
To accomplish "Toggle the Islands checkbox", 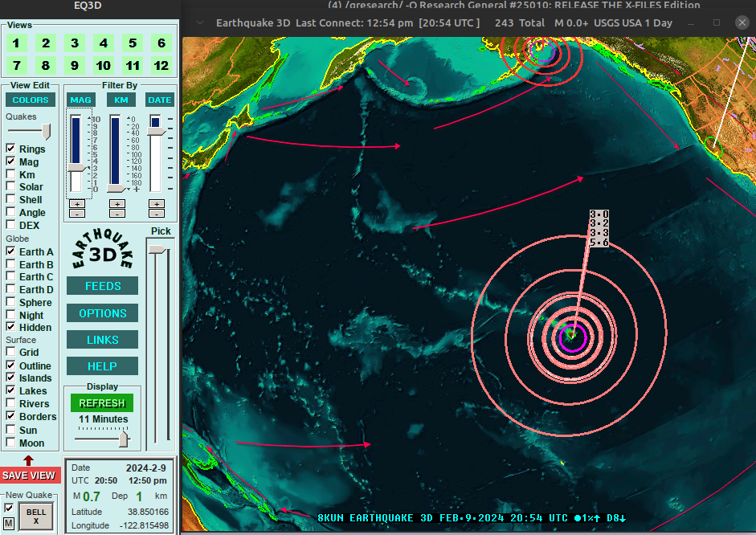I will [10, 378].
